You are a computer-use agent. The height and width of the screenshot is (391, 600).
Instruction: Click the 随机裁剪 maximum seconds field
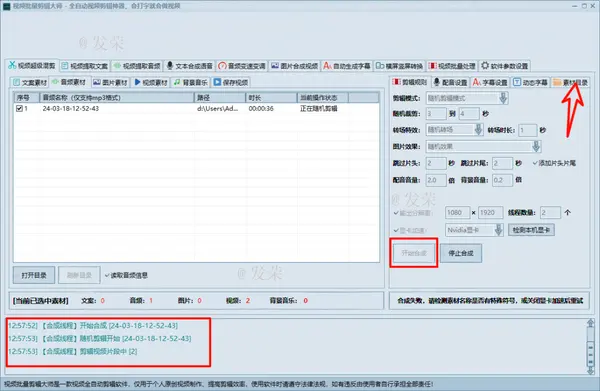tap(469, 114)
